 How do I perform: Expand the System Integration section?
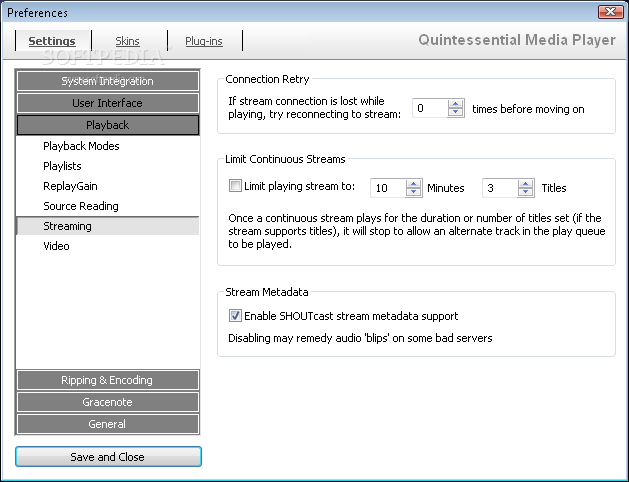(x=108, y=81)
